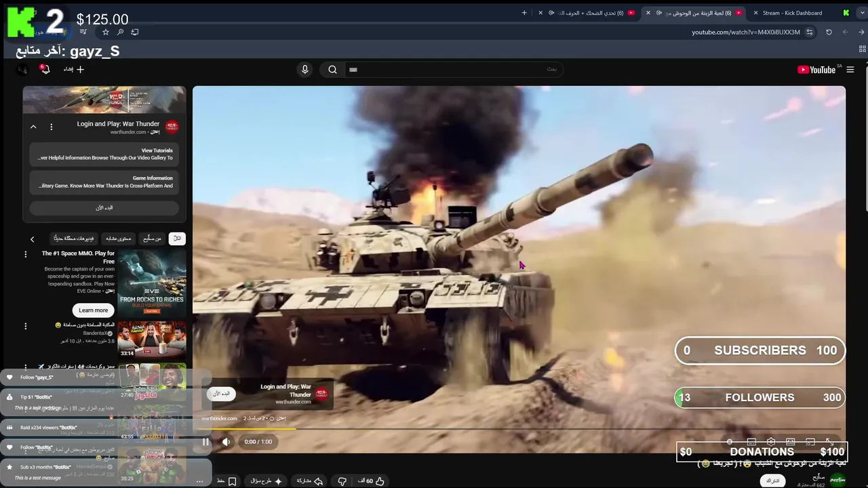
Task: Open the channel avatar below video
Action: 837,480
